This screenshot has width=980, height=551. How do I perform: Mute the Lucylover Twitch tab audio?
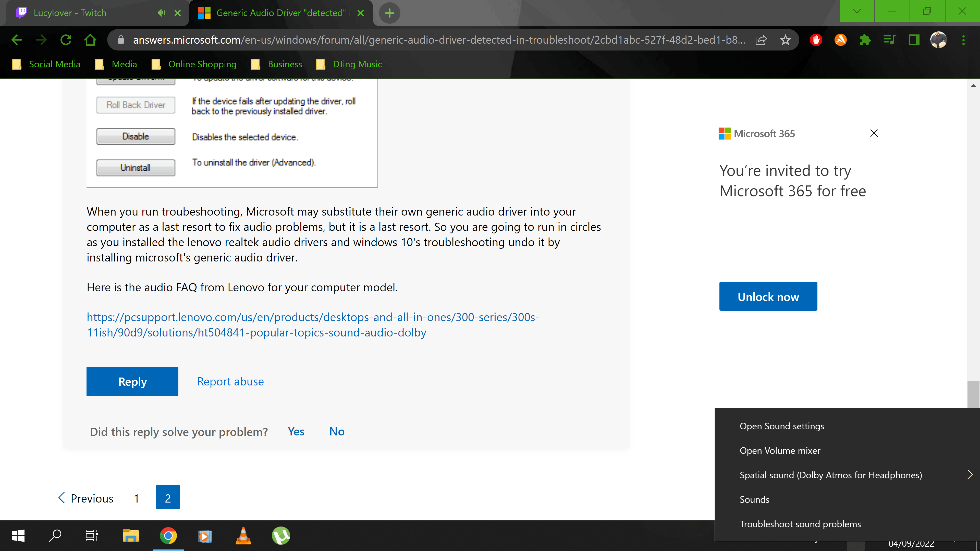161,13
